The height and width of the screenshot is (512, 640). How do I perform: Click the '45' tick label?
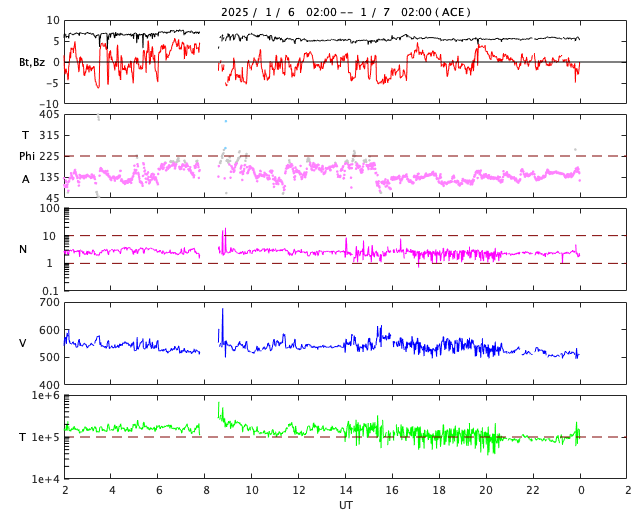[53, 198]
